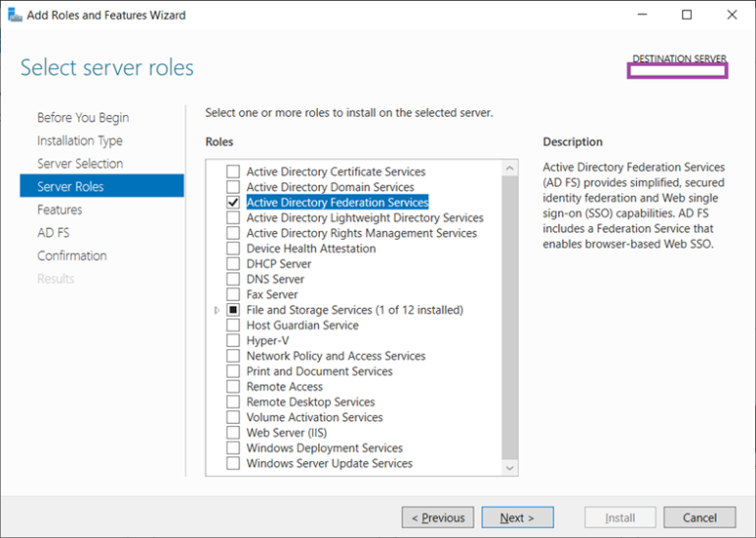This screenshot has height=538, width=756.
Task: Select the DHCP Server label
Action: [279, 264]
